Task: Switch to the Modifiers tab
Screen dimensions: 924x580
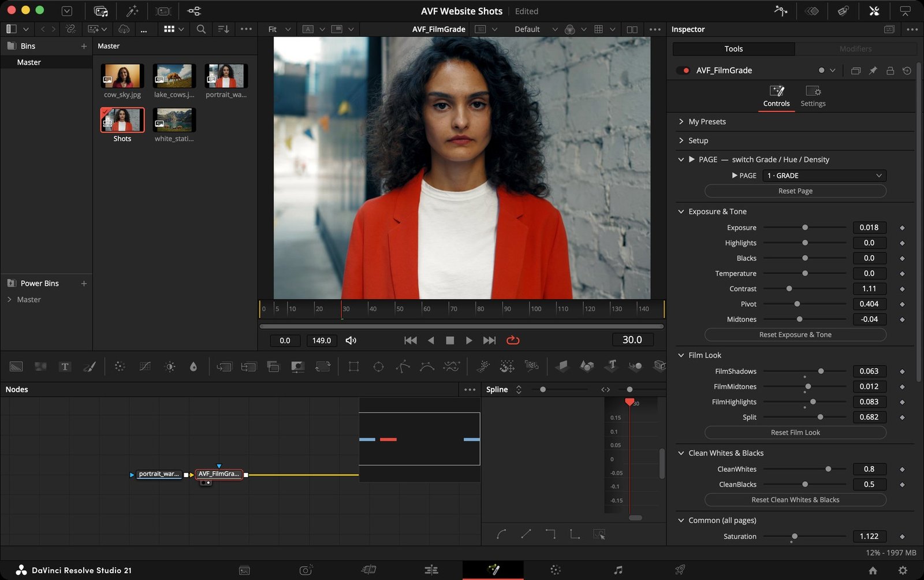Action: (855, 49)
